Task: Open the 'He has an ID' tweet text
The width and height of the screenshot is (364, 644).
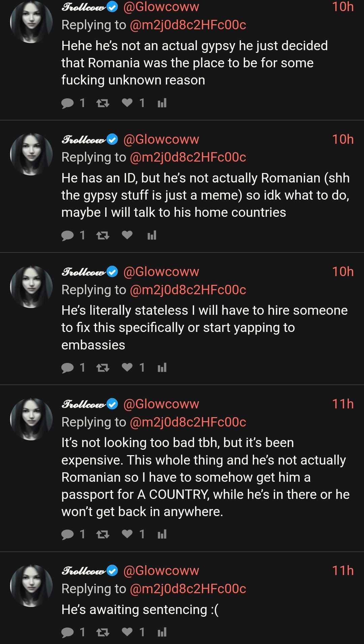Action: pyautogui.click(x=206, y=195)
